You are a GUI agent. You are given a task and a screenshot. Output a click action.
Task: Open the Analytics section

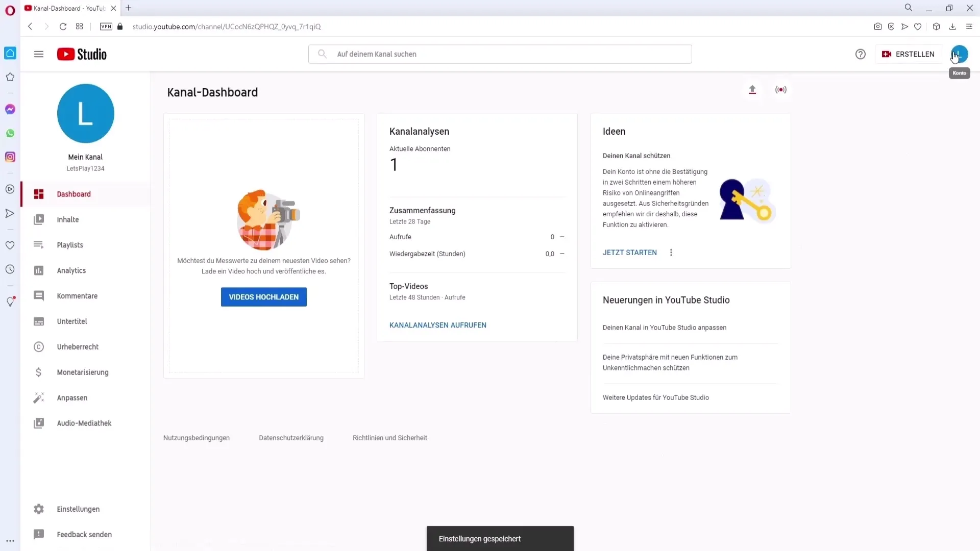[71, 270]
